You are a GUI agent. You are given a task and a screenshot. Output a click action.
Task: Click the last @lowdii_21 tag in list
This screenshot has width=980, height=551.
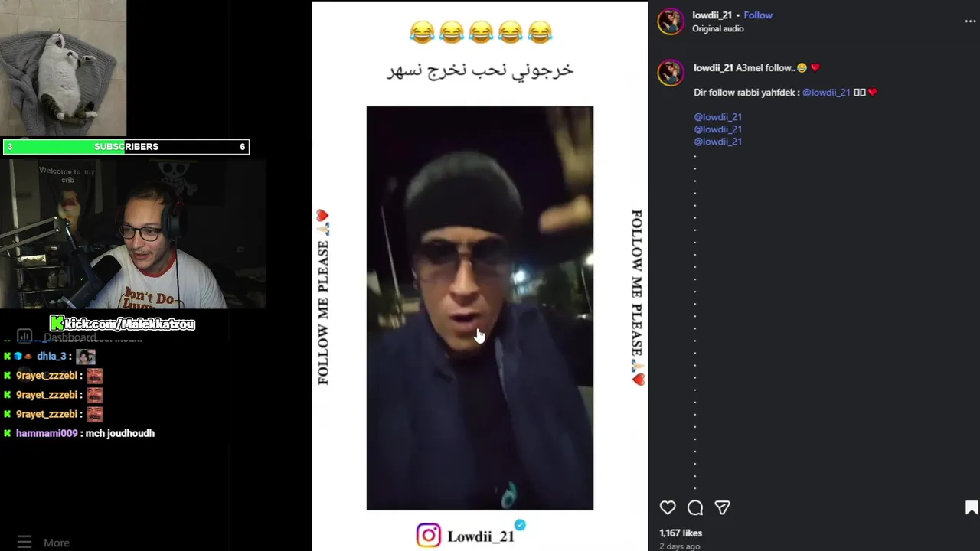pos(717,142)
